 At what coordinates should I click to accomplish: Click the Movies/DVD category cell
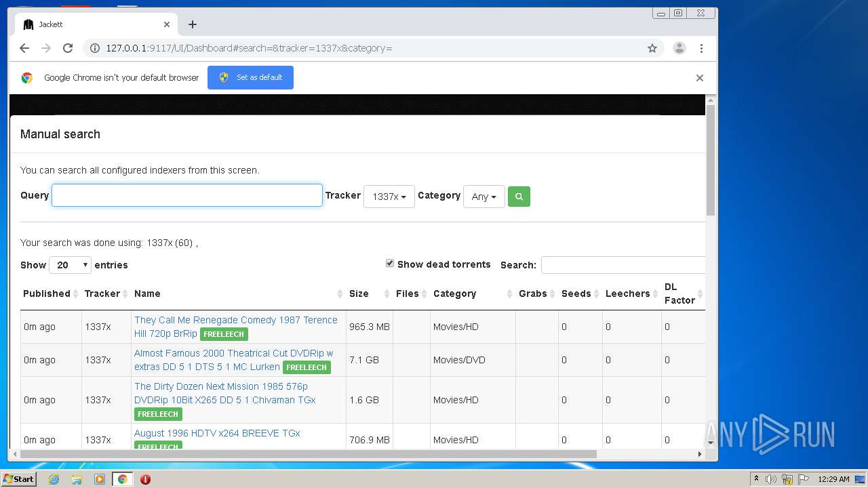pyautogui.click(x=473, y=360)
